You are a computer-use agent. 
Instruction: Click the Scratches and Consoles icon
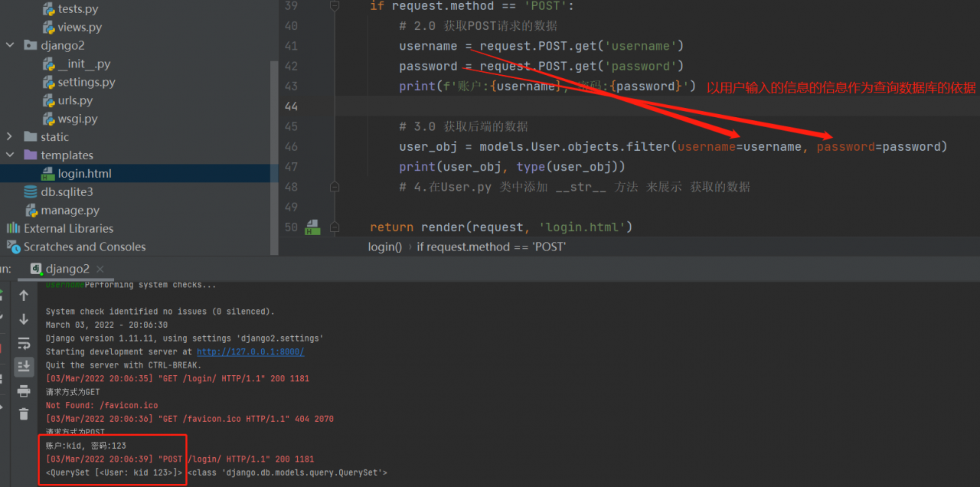pos(13,247)
